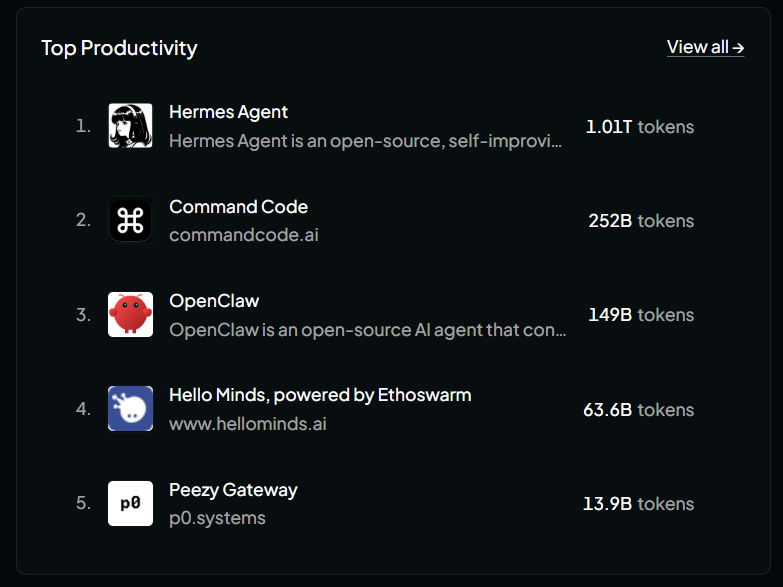Click the www.hellominds.ai URL text
The width and height of the screenshot is (783, 587).
point(248,424)
